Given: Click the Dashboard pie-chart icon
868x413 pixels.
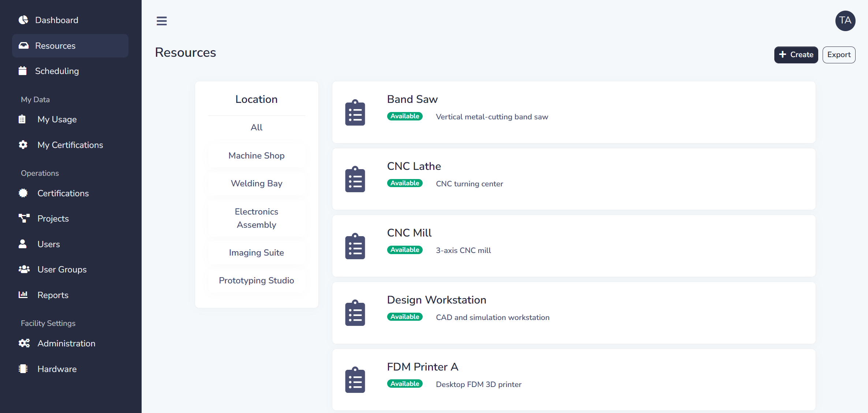Looking at the screenshot, I should 23,20.
